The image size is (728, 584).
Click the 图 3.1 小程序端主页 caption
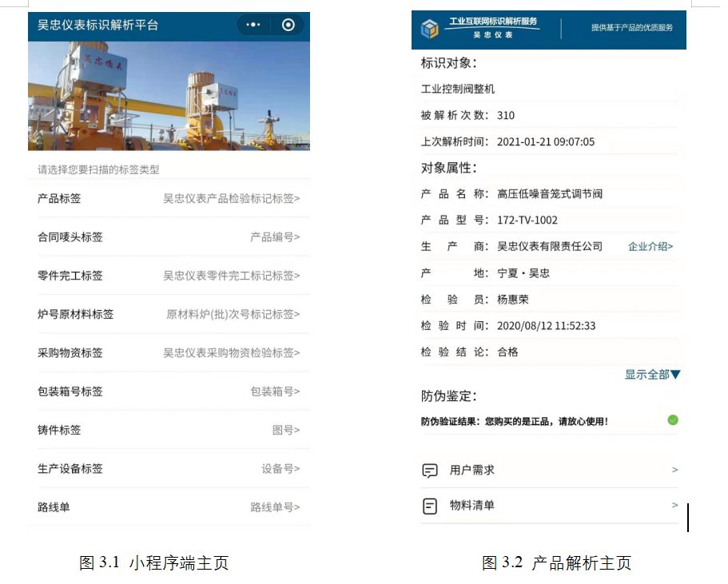tap(154, 562)
